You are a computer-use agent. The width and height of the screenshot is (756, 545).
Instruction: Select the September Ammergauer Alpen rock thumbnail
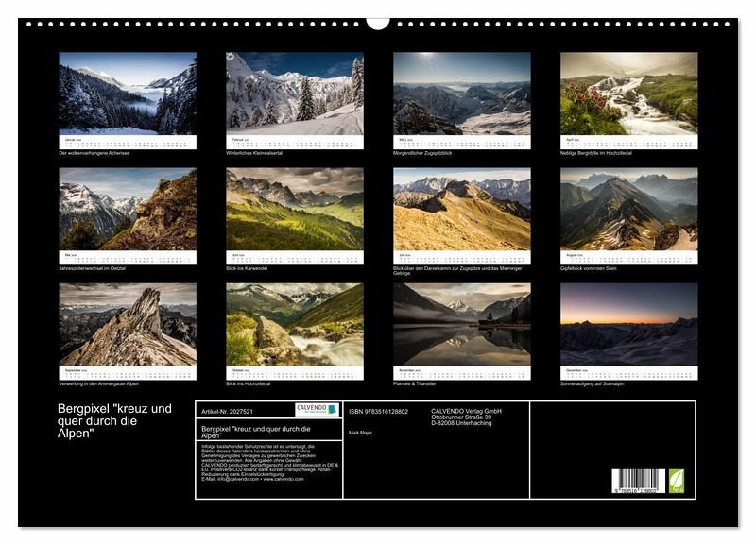point(128,324)
